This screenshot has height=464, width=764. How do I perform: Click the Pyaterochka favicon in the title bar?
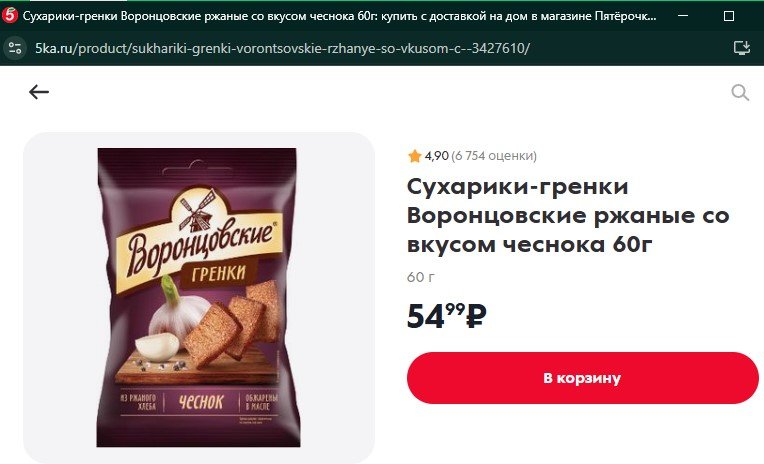click(x=9, y=16)
